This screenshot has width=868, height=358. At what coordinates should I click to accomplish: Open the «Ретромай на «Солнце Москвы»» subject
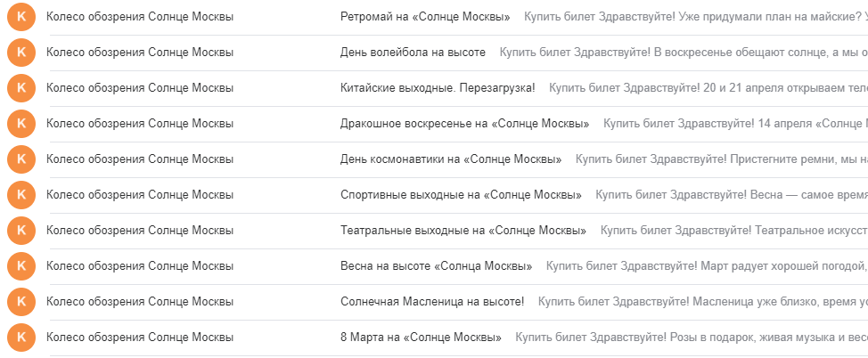click(x=425, y=17)
